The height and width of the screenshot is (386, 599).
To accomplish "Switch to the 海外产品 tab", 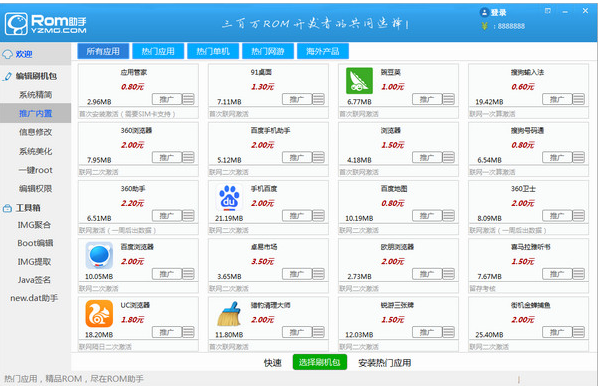I will click(323, 51).
